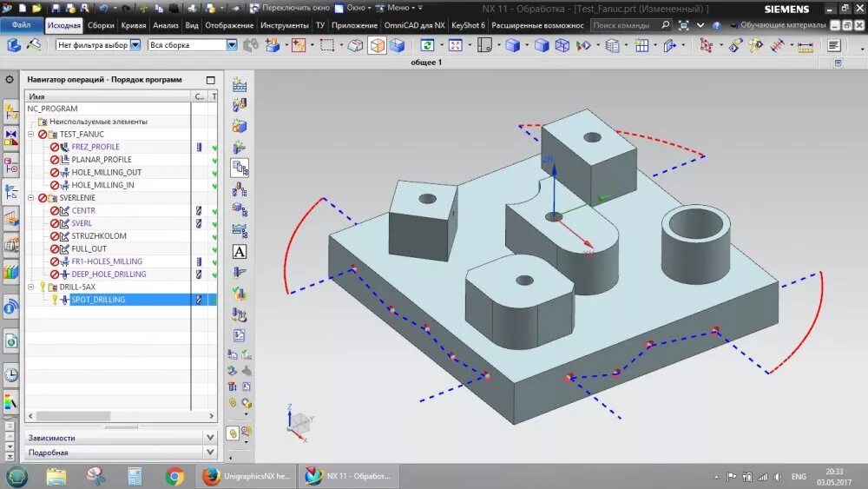Image resolution: width=868 pixels, height=489 pixels.
Task: Click the Text annotation 'A' icon
Action: pos(240,252)
